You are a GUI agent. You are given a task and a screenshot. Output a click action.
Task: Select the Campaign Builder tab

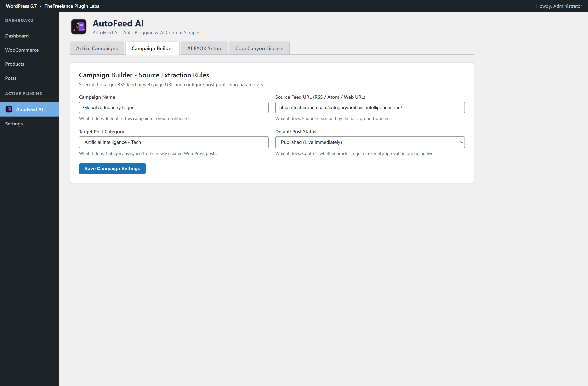coord(152,48)
